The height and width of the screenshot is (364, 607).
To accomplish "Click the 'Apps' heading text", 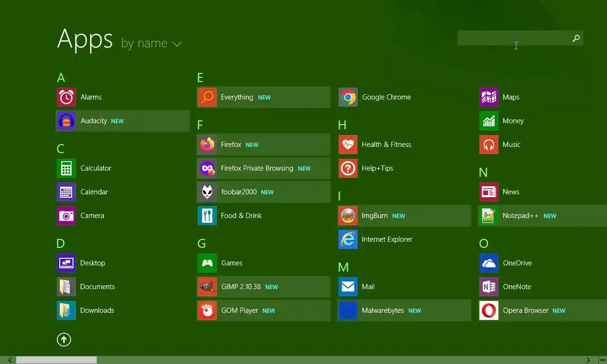I will pos(85,39).
